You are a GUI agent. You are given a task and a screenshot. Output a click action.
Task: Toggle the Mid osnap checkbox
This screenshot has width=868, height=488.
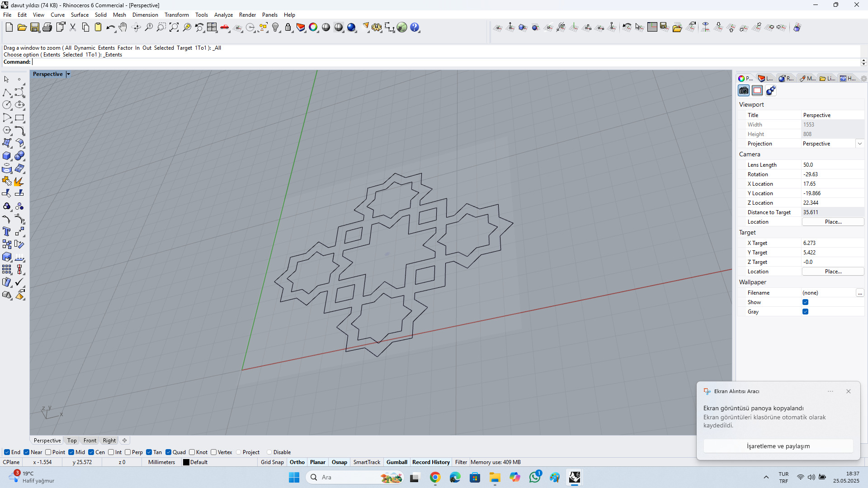[x=71, y=452]
